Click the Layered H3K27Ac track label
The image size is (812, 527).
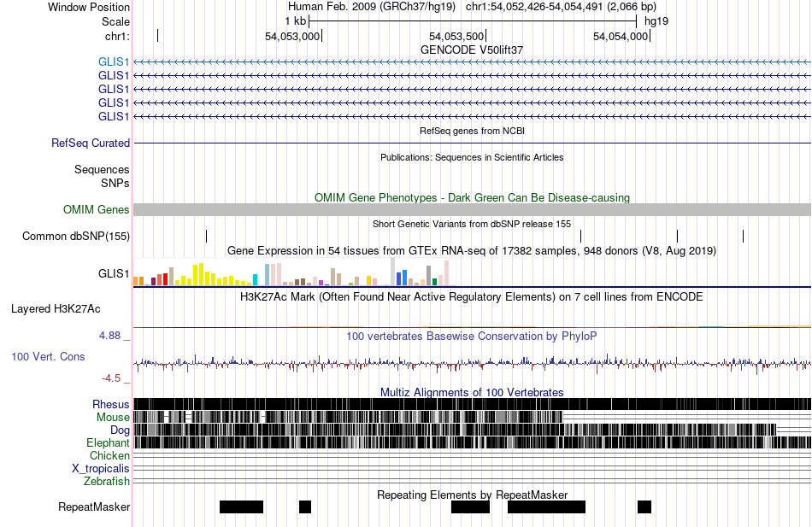56,309
